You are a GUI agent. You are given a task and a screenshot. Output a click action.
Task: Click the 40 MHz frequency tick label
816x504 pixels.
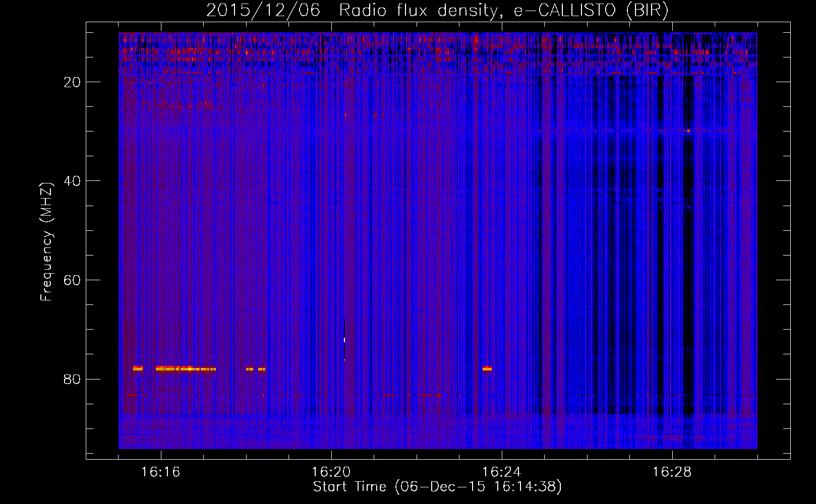coord(72,181)
